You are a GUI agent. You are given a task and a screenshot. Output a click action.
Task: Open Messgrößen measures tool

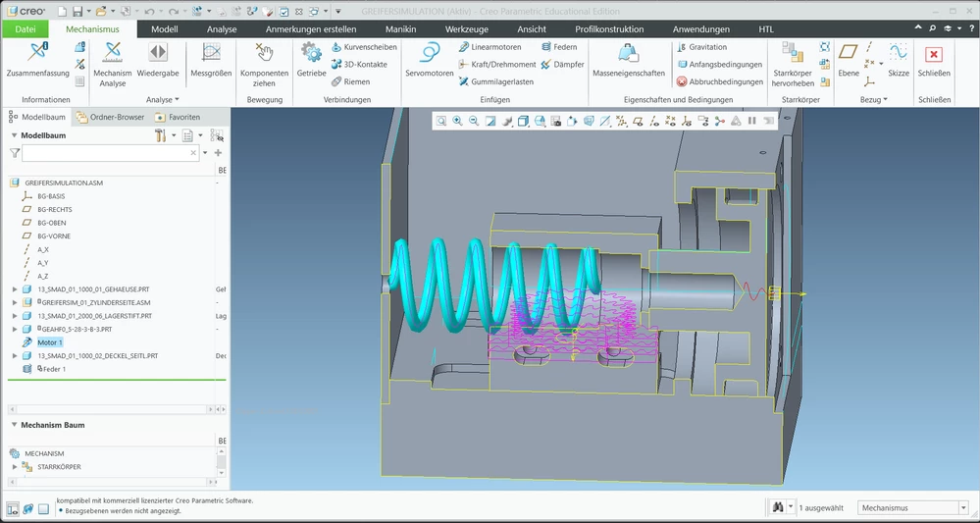[211, 60]
